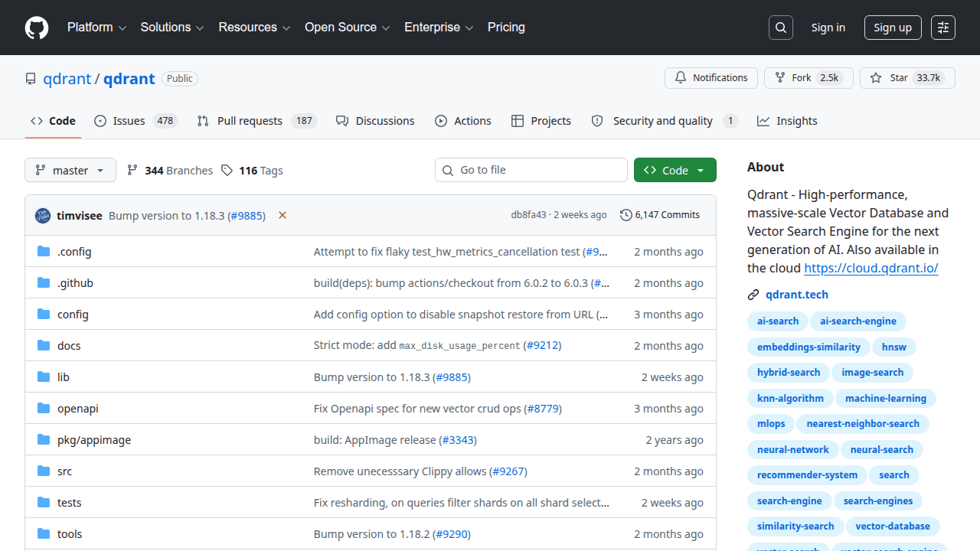
Task: Open the green Code dropdown button
Action: (675, 170)
